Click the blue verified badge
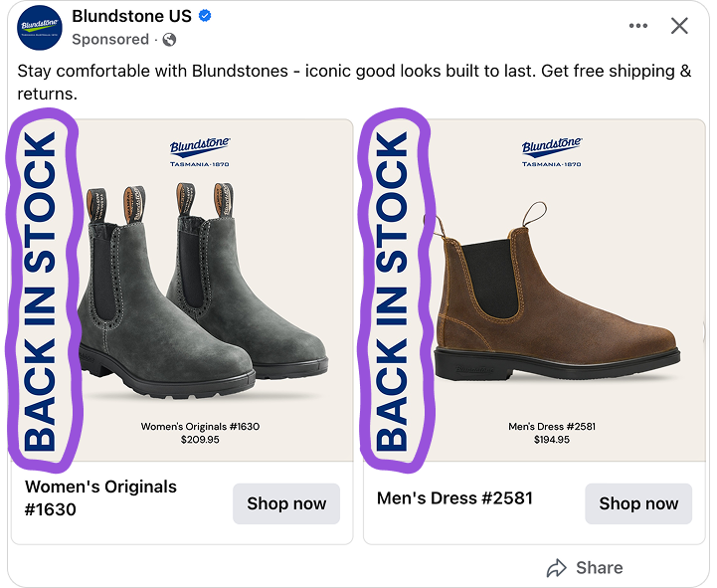Viewport: 717px width, 588px height. point(205,16)
